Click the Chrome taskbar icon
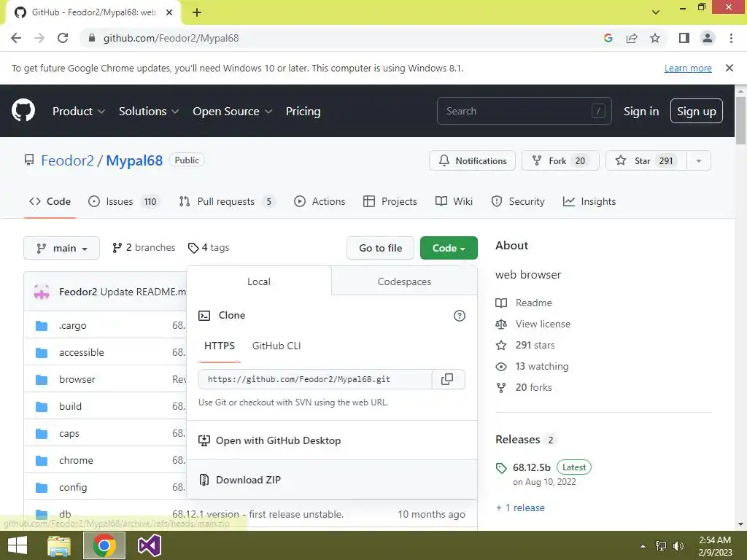The image size is (747, 560). [x=104, y=545]
